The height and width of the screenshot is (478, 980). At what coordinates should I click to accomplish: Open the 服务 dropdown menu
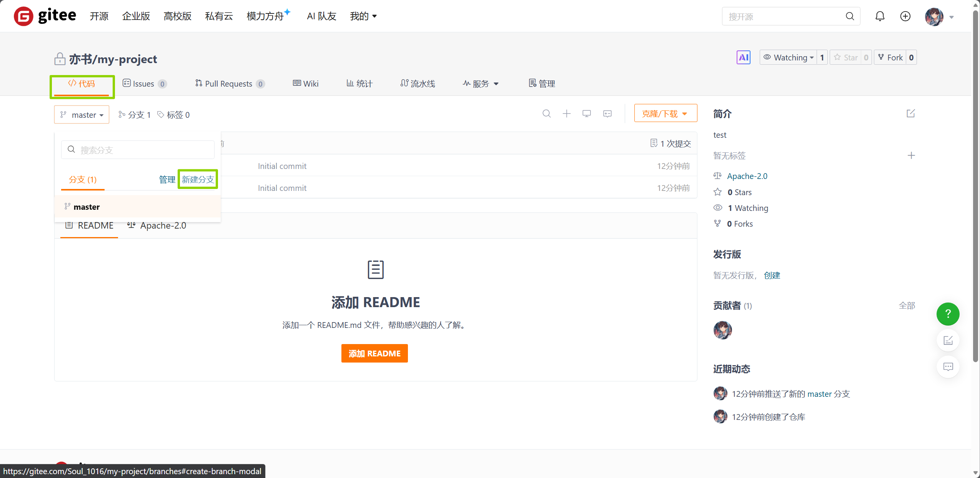coord(480,84)
